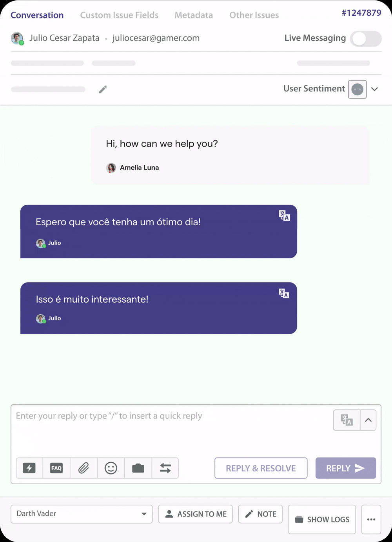Click the swap arrows icon in reply toolbar
This screenshot has height=542, width=392.
pos(165,468)
